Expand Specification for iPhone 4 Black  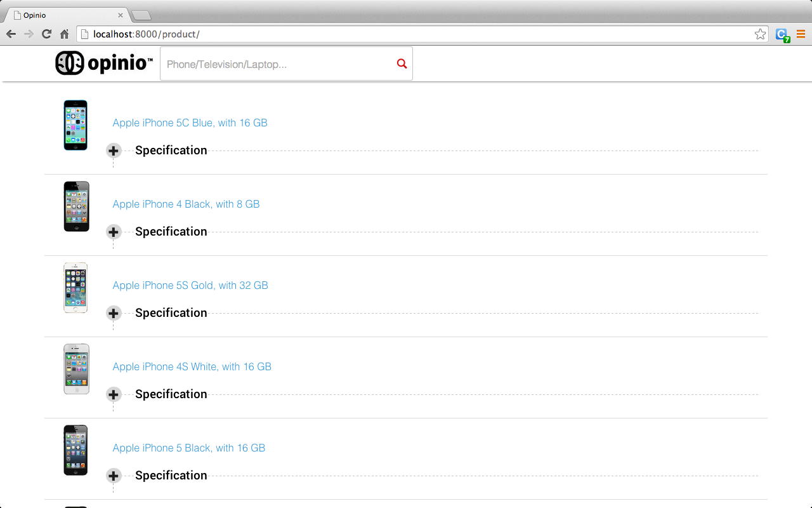pos(114,232)
